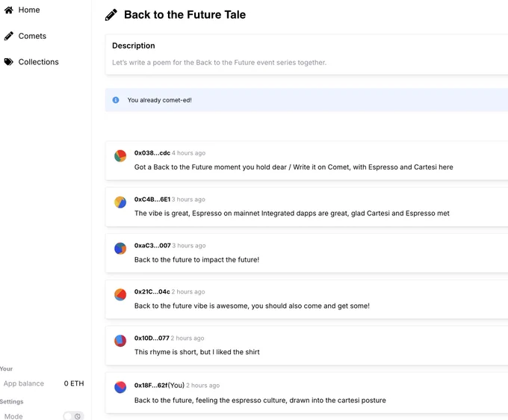
Task: Toggle the Mode dark/light switch
Action: coord(73,416)
